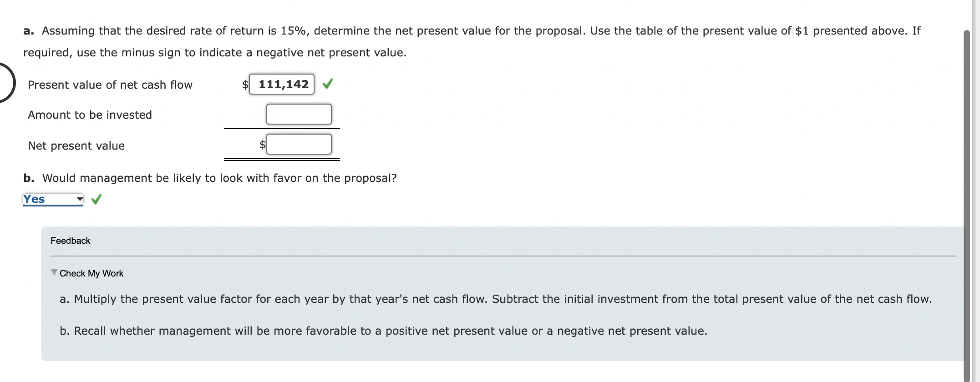980x382 pixels.
Task: Click the dollar sign before Present value field
Action: 245,84
